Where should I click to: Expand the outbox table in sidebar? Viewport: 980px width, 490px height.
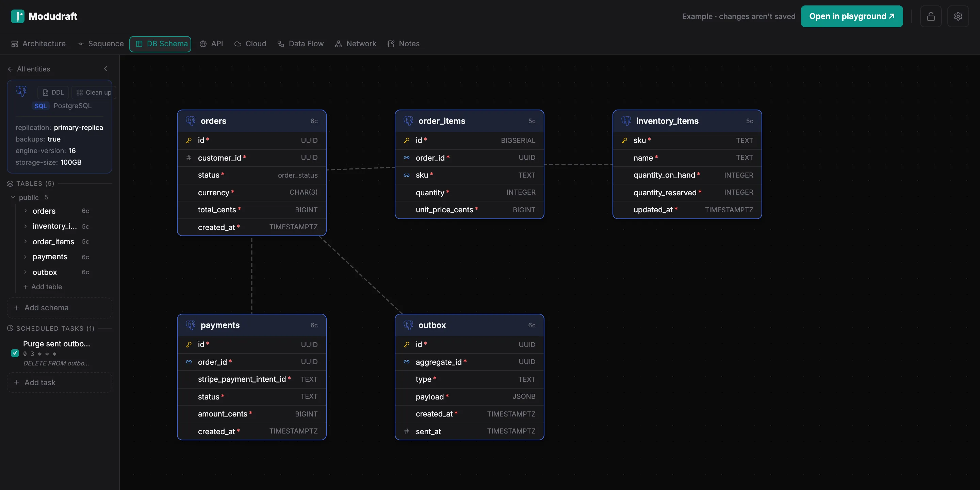coord(26,272)
